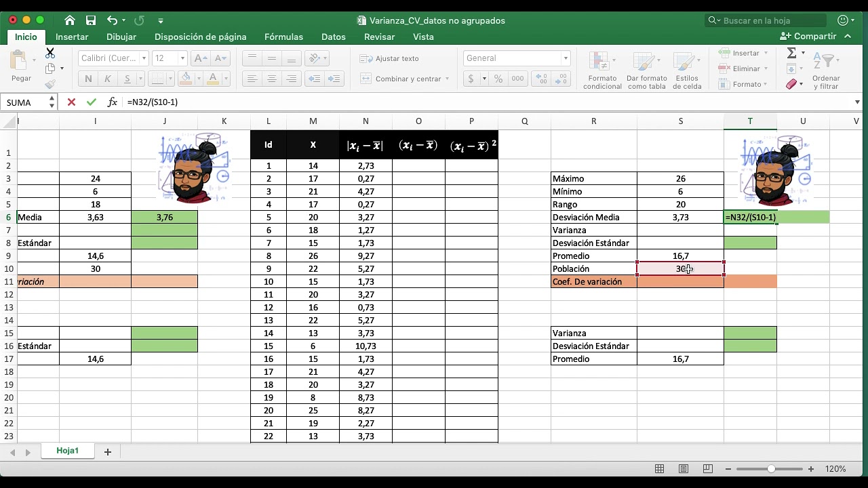Open the Eliminar dropdown arrow
Screen dimensions: 868x488
tap(766, 68)
